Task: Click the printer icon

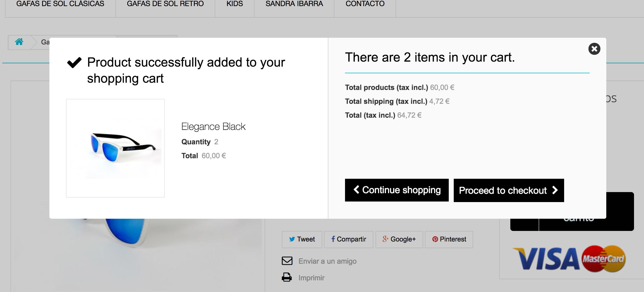Action: (287, 277)
